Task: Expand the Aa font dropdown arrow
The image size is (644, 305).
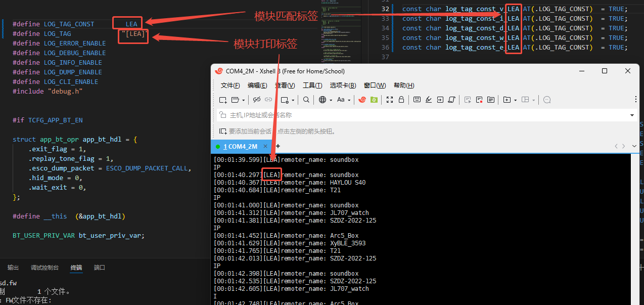Action: click(x=349, y=100)
